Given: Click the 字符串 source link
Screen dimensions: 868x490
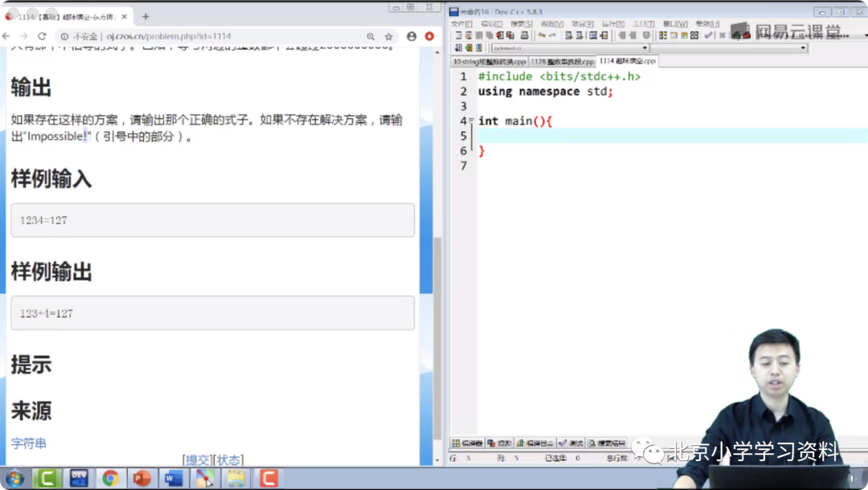Looking at the screenshot, I should 29,443.
